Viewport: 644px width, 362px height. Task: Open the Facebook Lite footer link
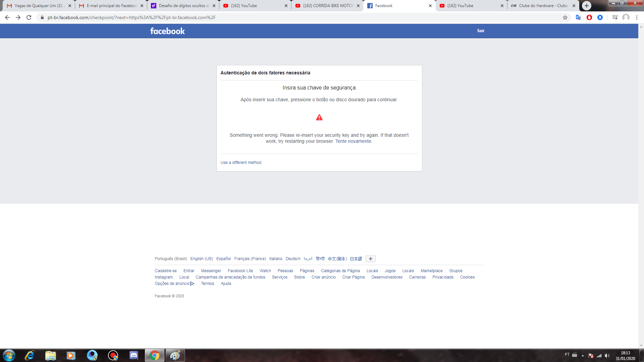click(x=240, y=271)
